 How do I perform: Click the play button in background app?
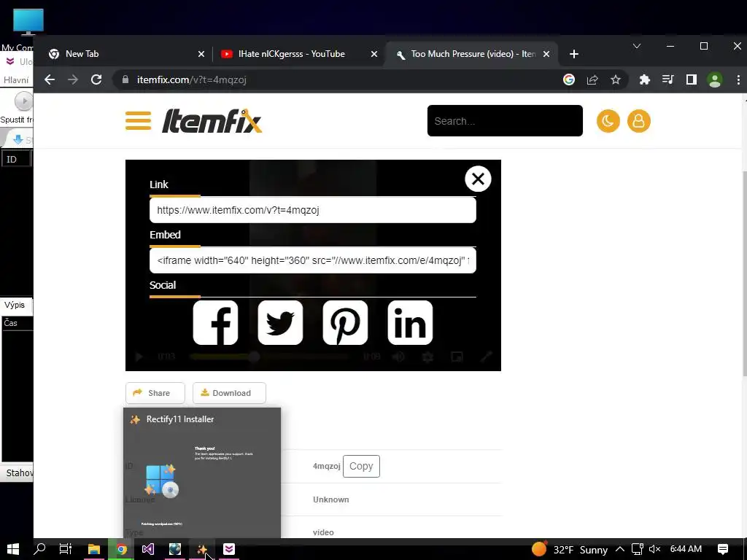tap(23, 101)
